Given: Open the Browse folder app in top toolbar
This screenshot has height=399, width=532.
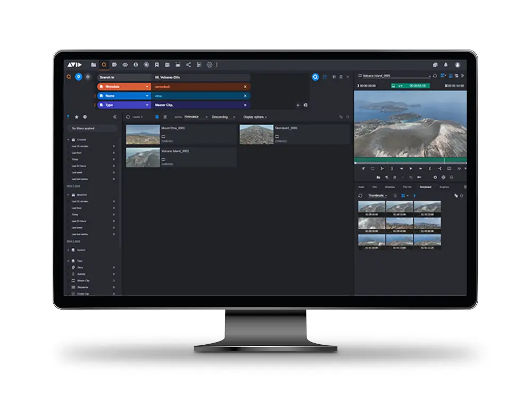Looking at the screenshot, I should (x=94, y=64).
